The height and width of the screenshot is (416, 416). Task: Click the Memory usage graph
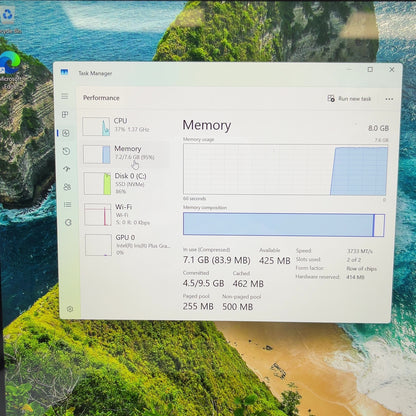(285, 170)
